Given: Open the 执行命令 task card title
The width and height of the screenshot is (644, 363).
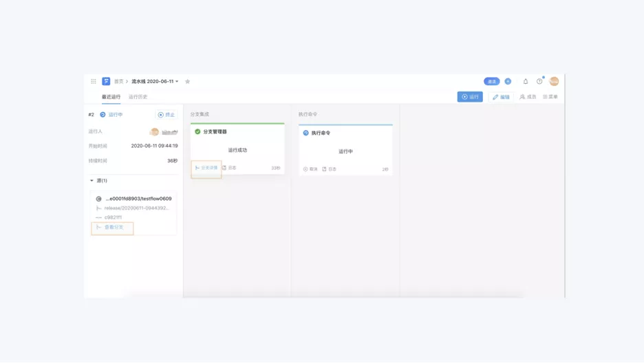Looking at the screenshot, I should pyautogui.click(x=321, y=133).
